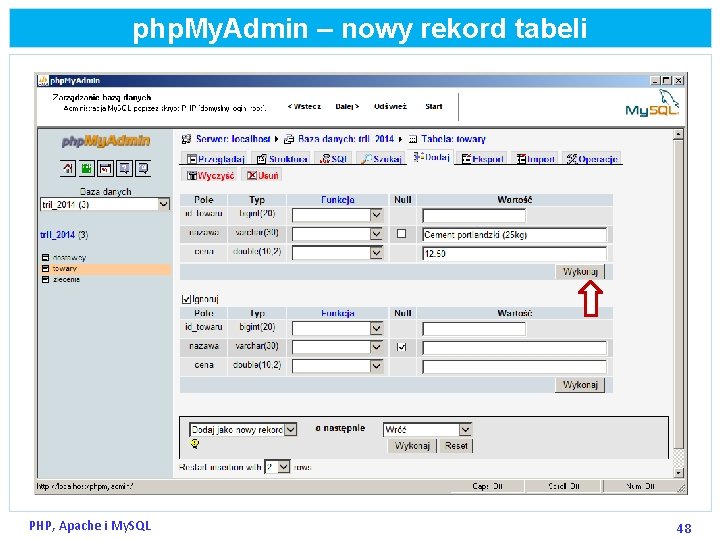The height and width of the screenshot is (540, 720).
Task: Click the Reset button
Action: tap(456, 446)
